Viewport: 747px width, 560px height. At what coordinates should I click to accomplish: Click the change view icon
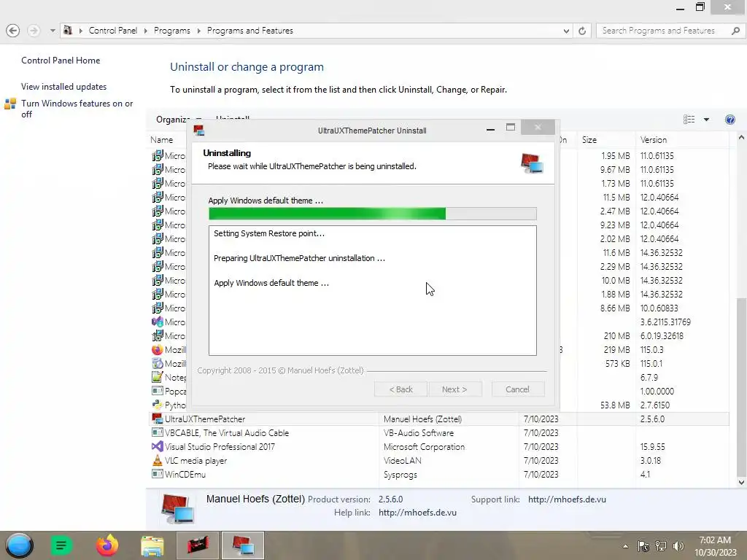click(x=689, y=120)
